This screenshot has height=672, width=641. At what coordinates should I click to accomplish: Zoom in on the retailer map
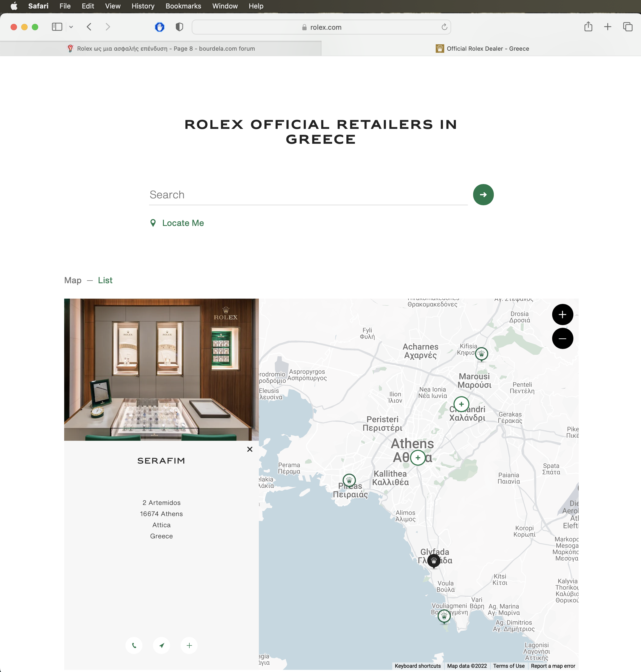[x=562, y=315]
